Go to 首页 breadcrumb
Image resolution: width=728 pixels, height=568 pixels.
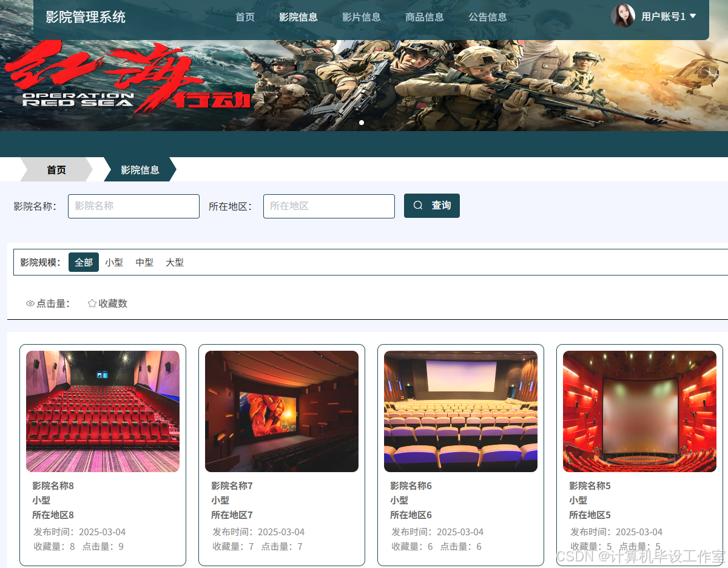click(56, 169)
